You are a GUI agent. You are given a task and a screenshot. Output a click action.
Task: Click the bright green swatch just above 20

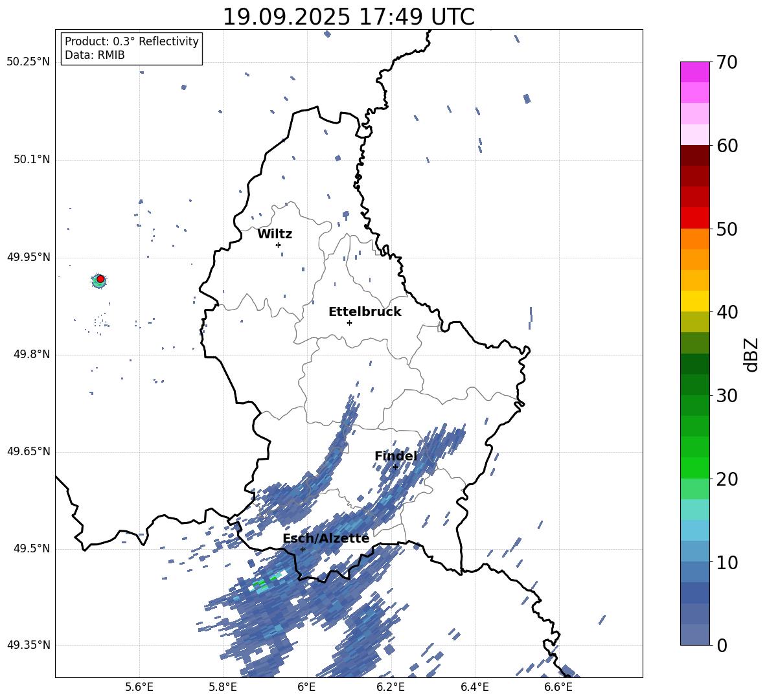click(x=694, y=468)
